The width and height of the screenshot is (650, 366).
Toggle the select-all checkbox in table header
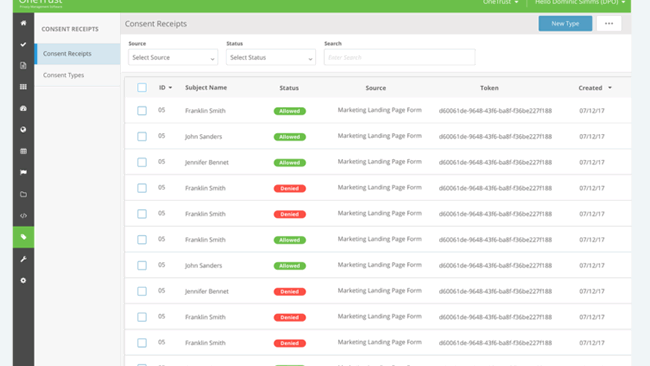(x=142, y=87)
